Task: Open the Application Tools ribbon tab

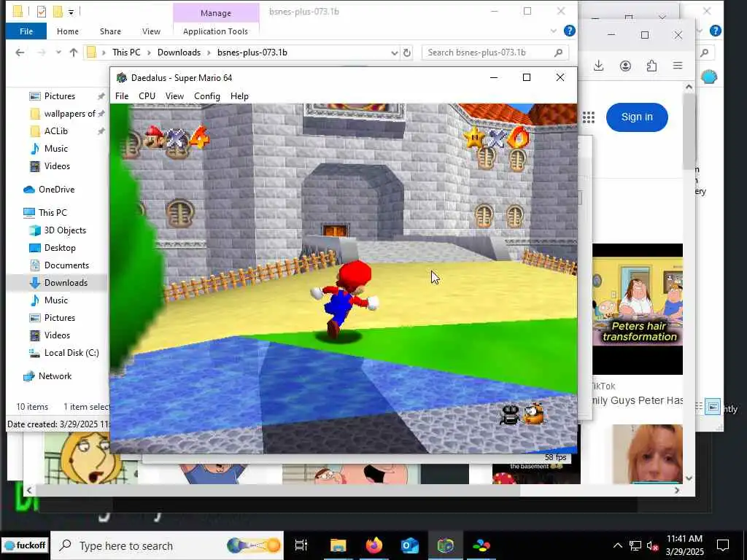Action: 215,31
